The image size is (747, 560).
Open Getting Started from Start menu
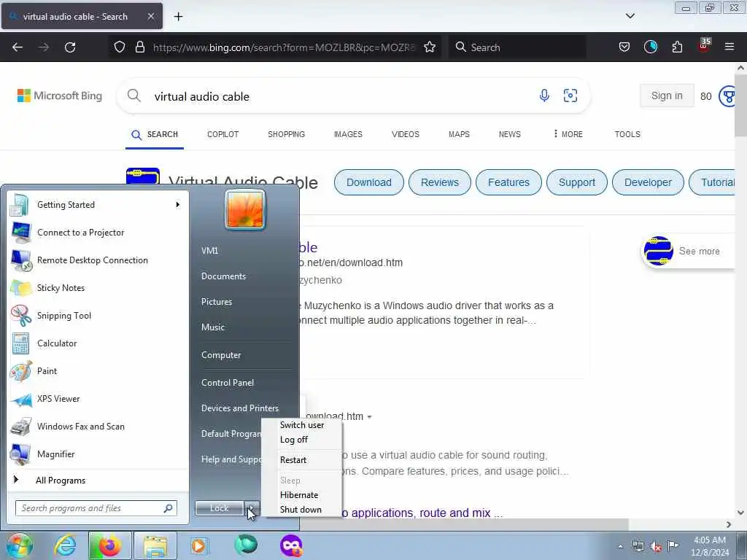(98, 205)
